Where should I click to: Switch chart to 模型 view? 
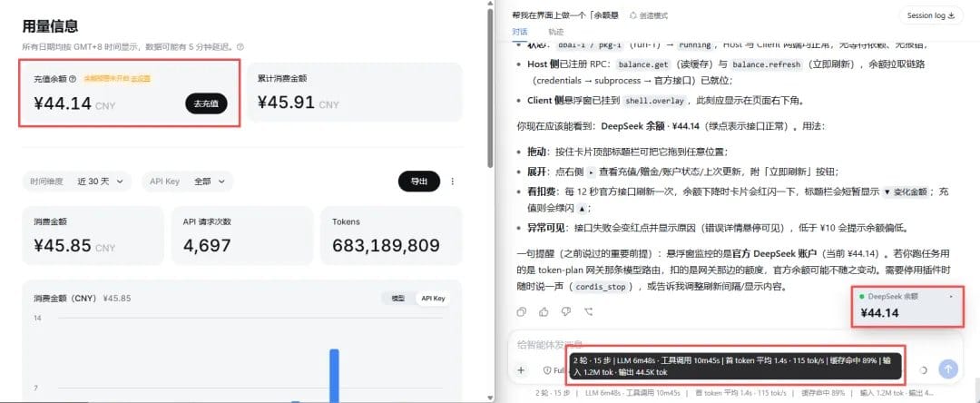[398, 298]
